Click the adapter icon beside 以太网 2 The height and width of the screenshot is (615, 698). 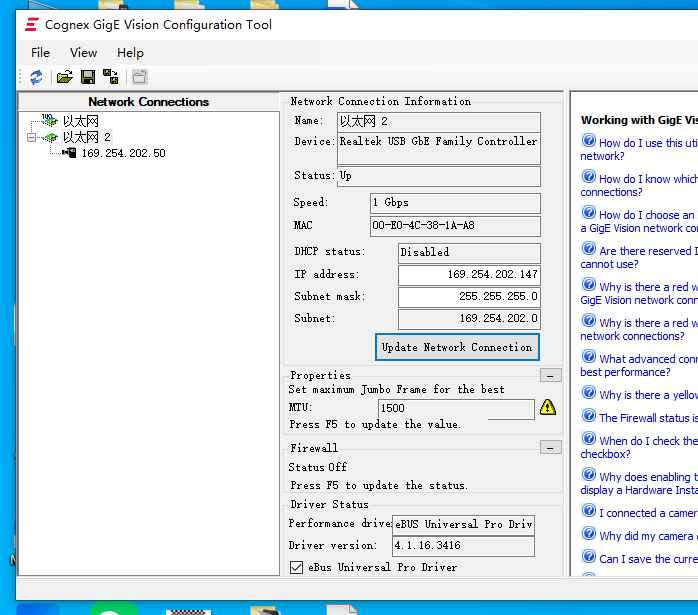coord(51,137)
